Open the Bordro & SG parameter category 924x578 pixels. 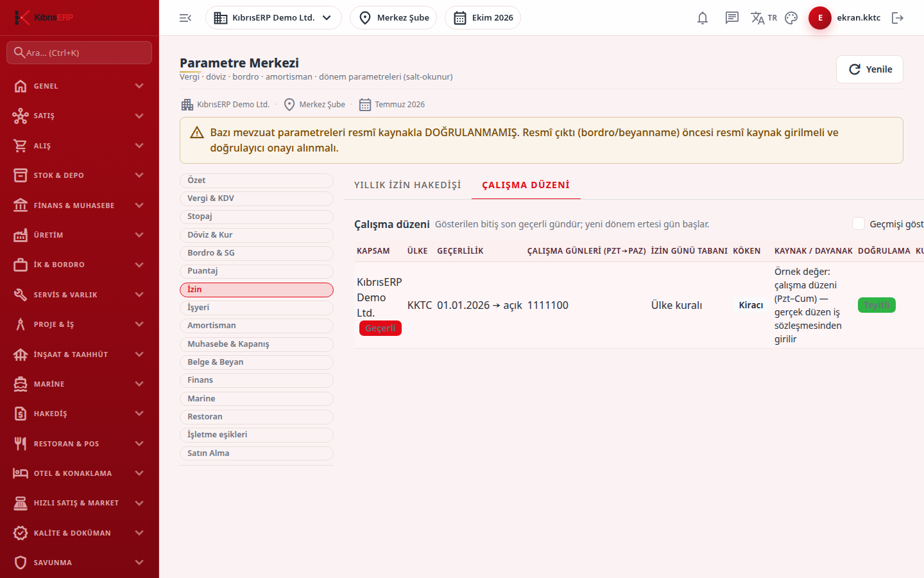(x=257, y=253)
